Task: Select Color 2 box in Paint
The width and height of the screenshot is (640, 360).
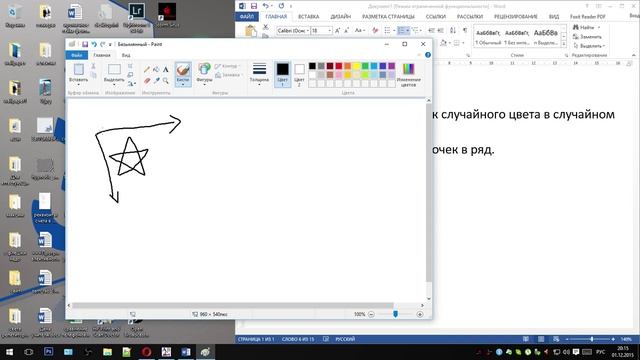Action: [x=299, y=74]
